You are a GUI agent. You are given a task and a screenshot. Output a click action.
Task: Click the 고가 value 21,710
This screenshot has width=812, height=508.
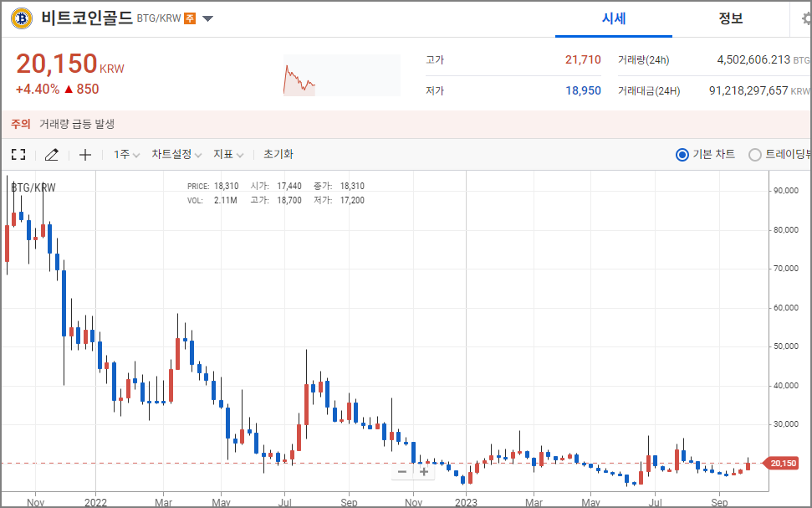[583, 59]
